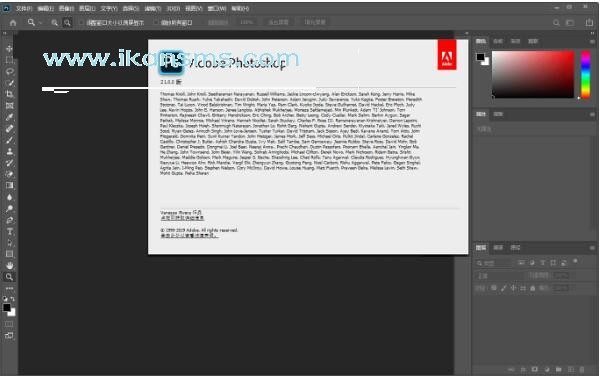601x376 pixels.
Task: Select the Crop tool
Action: click(x=9, y=94)
